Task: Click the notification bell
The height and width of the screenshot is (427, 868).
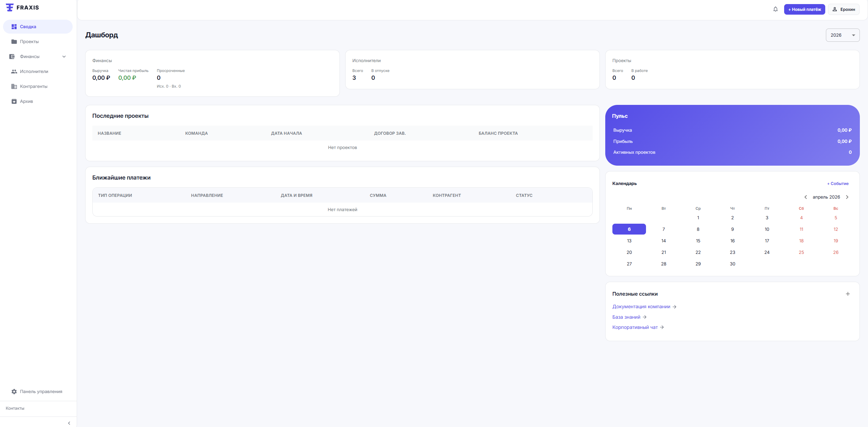Action: coord(775,9)
